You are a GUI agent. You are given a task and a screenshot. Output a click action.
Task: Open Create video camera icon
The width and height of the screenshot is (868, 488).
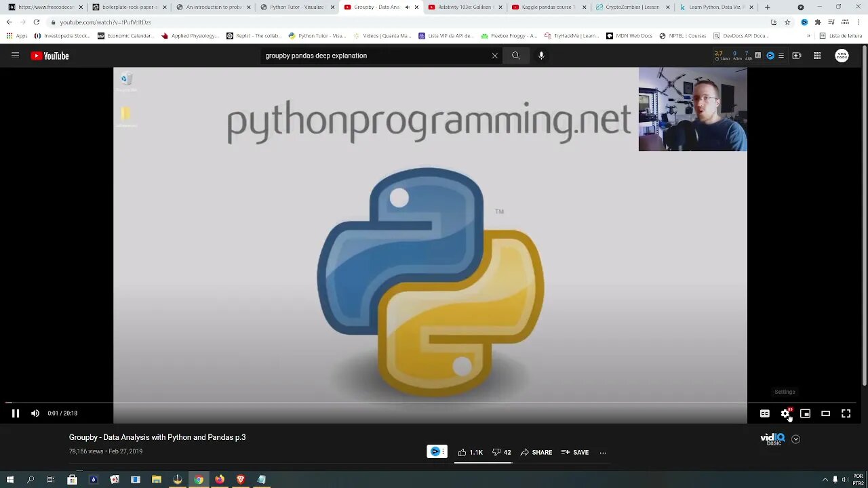797,56
